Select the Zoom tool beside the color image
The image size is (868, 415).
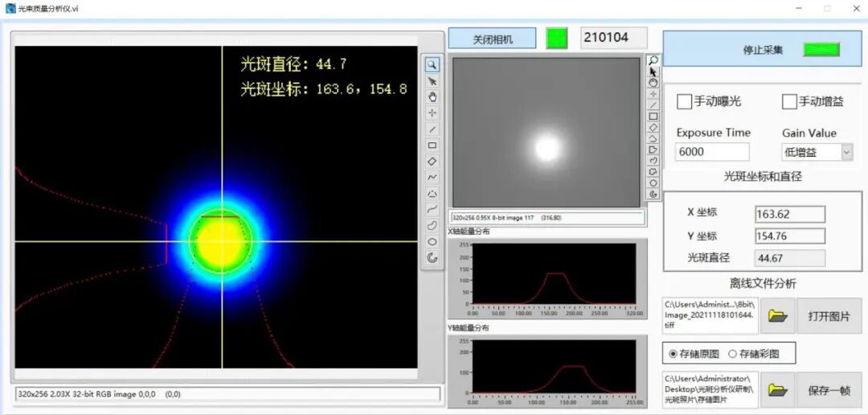tap(432, 65)
